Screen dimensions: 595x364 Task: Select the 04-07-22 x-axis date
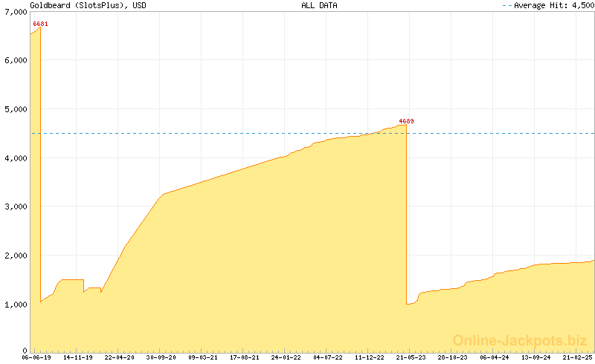point(327,357)
